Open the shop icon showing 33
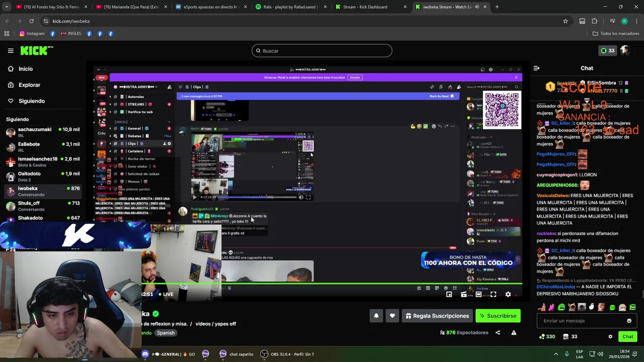 [570, 336]
